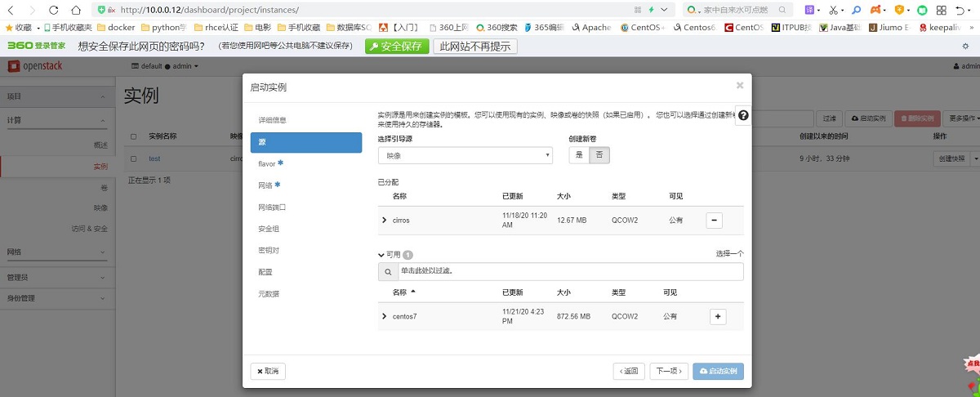
Task: Expand the centos7 image details
Action: [x=384, y=316]
